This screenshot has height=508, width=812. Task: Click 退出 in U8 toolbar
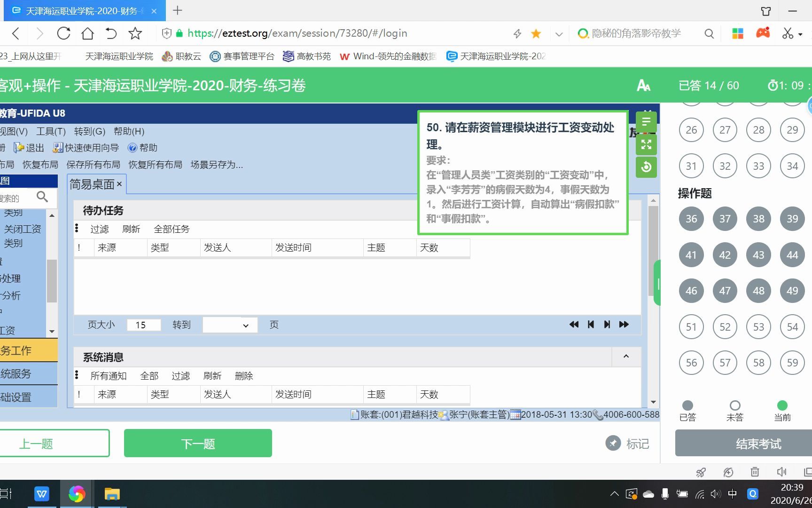point(29,148)
